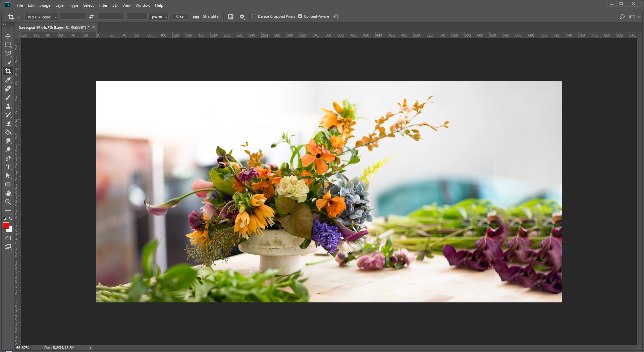Open the px/cm resolution units dropdown

pyautogui.click(x=159, y=17)
